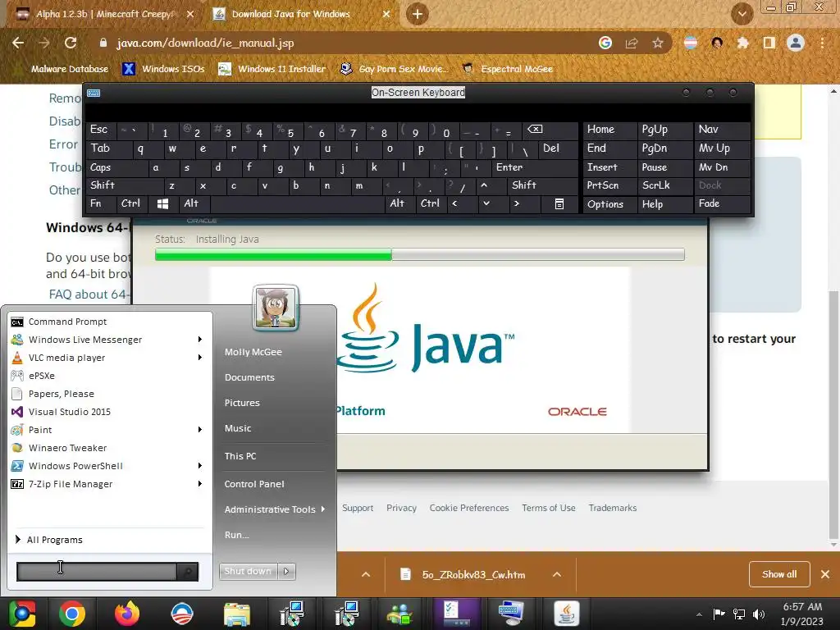This screenshot has width=840, height=630.
Task: Open Firefox from the taskbar
Action: click(127, 614)
